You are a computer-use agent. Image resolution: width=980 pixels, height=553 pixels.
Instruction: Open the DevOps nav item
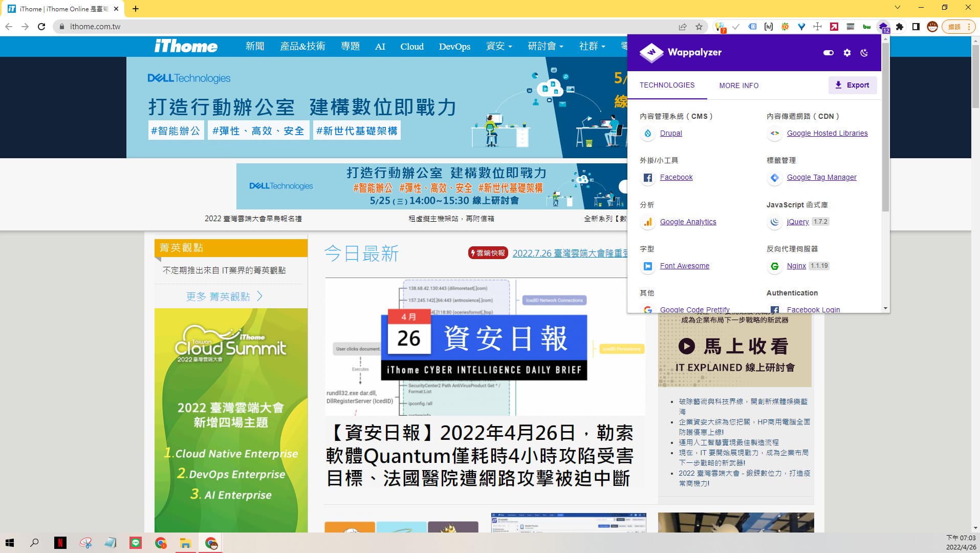[x=454, y=46]
